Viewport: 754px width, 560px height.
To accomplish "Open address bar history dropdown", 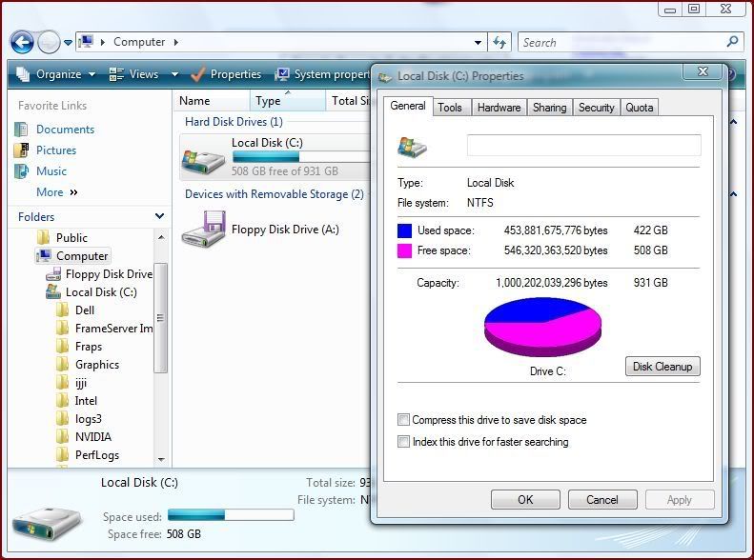I will 478,42.
